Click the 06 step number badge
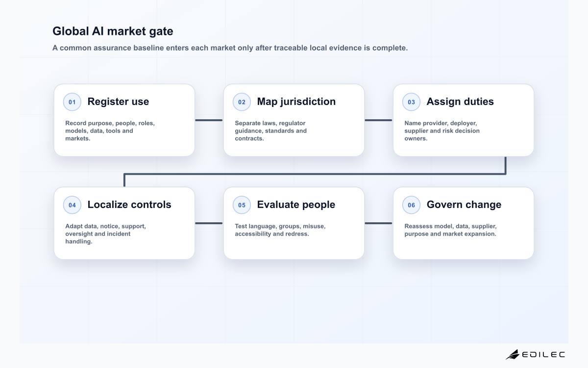588x368 pixels. [411, 205]
